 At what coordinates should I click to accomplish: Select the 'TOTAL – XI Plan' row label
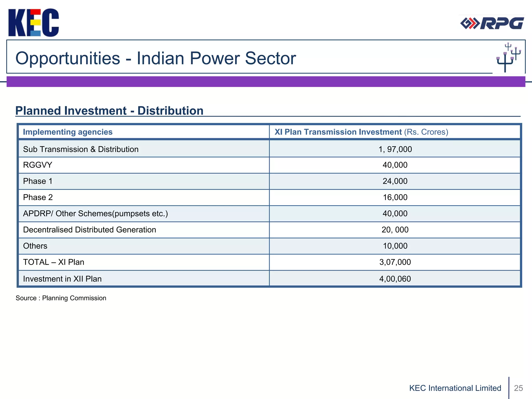54,262
